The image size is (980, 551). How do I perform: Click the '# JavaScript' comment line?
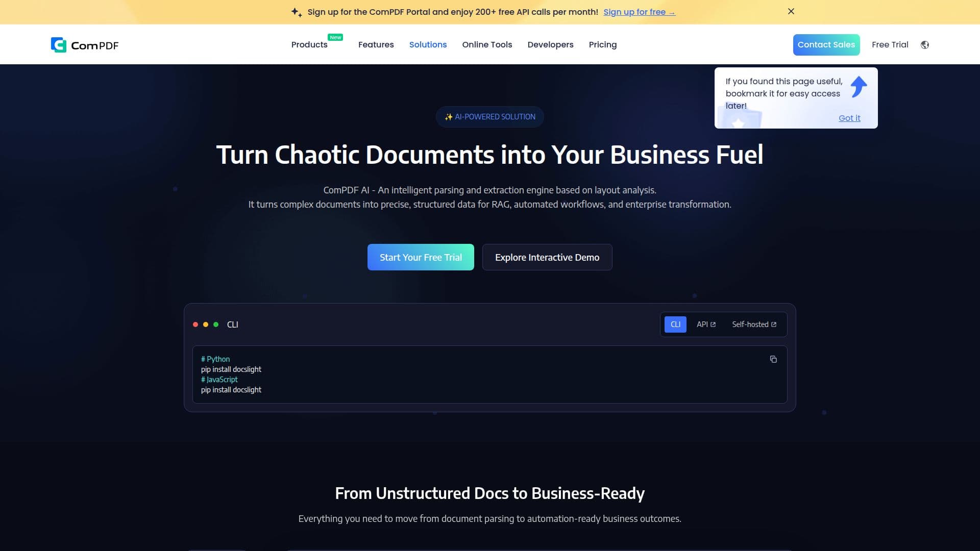point(219,380)
